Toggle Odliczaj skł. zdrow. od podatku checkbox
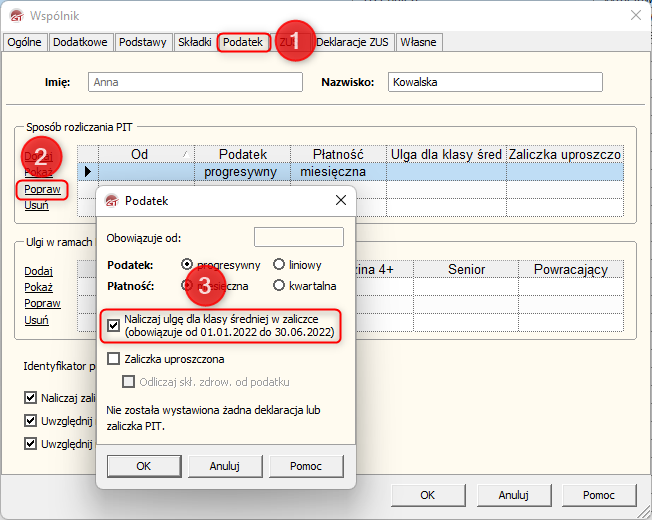The image size is (652, 520). pyautogui.click(x=128, y=382)
